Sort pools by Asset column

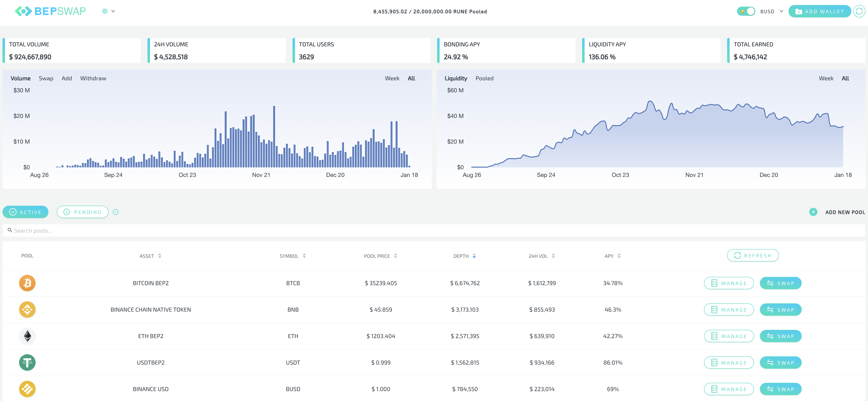point(150,256)
